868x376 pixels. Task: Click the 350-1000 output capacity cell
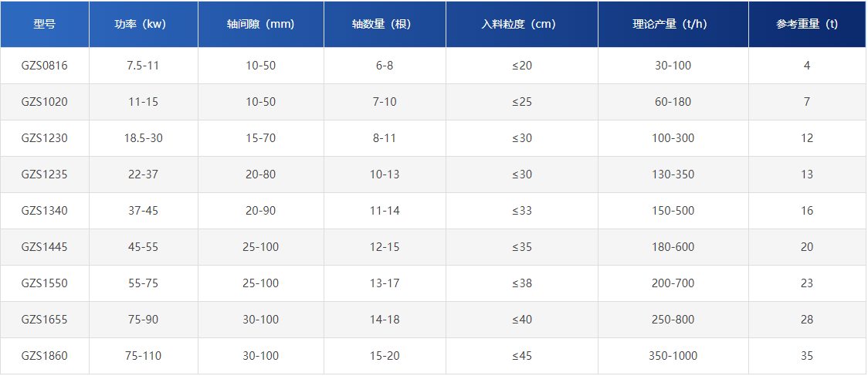[x=673, y=356]
